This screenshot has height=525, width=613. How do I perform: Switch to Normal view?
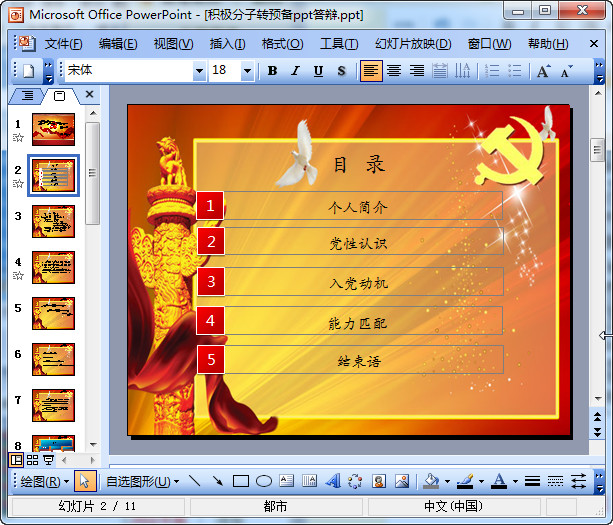16,460
